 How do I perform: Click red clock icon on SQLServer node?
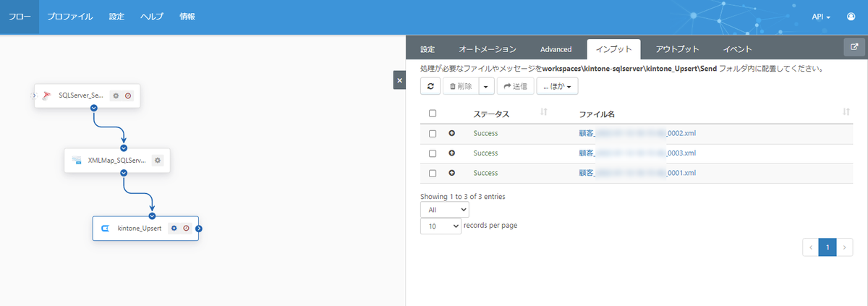pos(128,95)
